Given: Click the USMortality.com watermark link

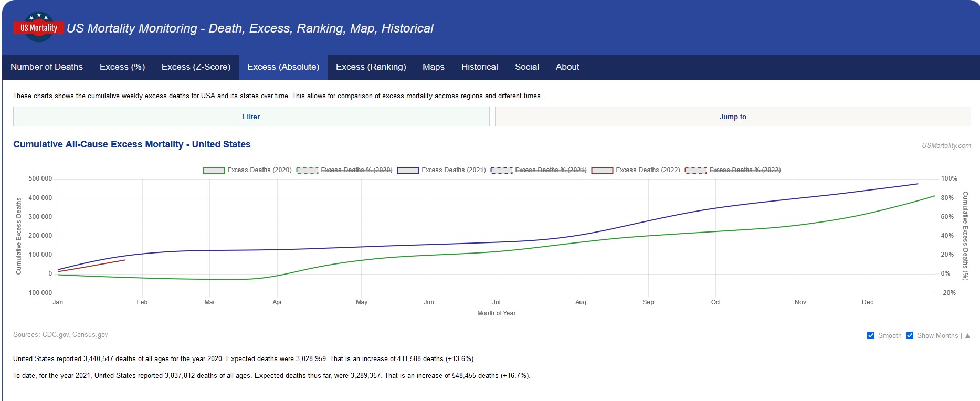Looking at the screenshot, I should 946,145.
